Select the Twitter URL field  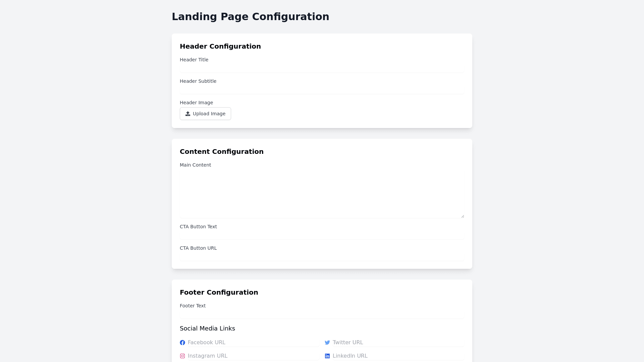398,343
